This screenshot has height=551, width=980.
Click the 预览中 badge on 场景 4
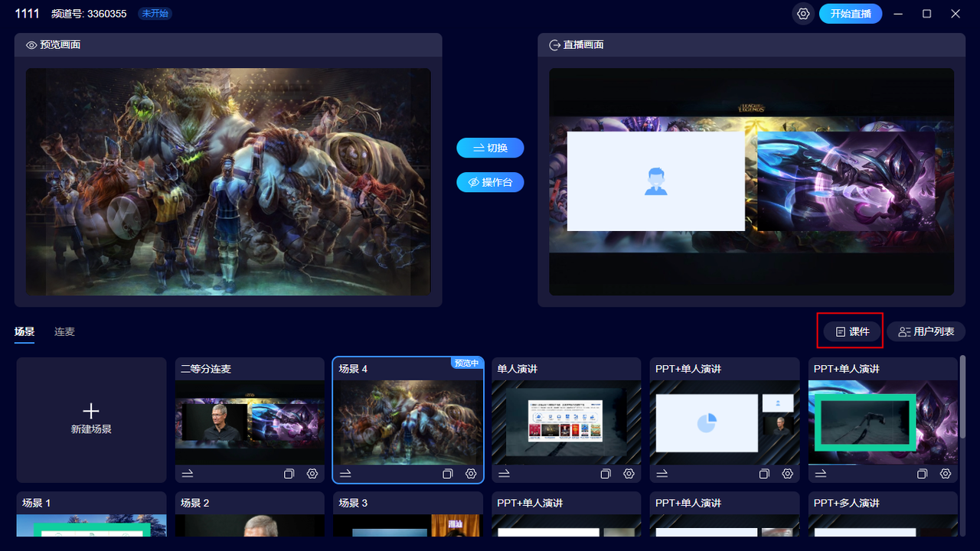pos(467,363)
